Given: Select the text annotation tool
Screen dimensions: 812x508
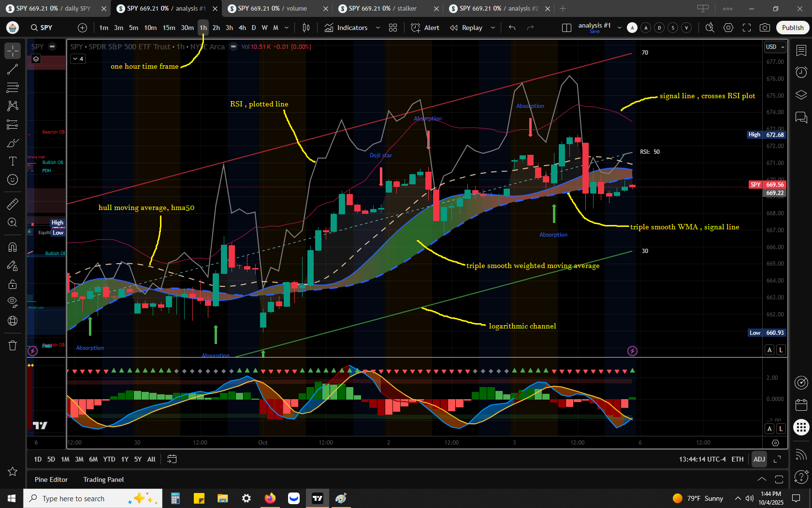Looking at the screenshot, I should 13,161.
